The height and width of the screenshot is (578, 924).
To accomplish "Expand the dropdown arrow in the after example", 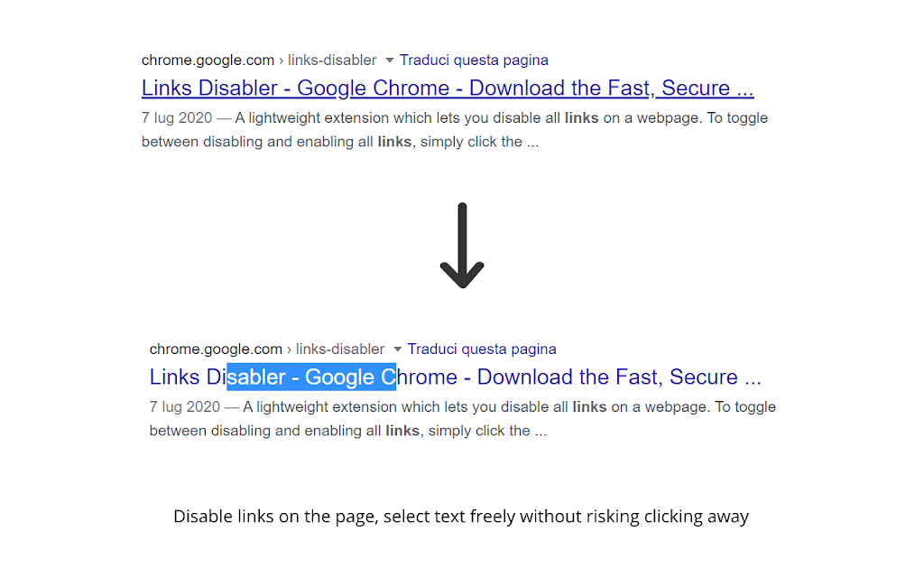I will 397,350.
